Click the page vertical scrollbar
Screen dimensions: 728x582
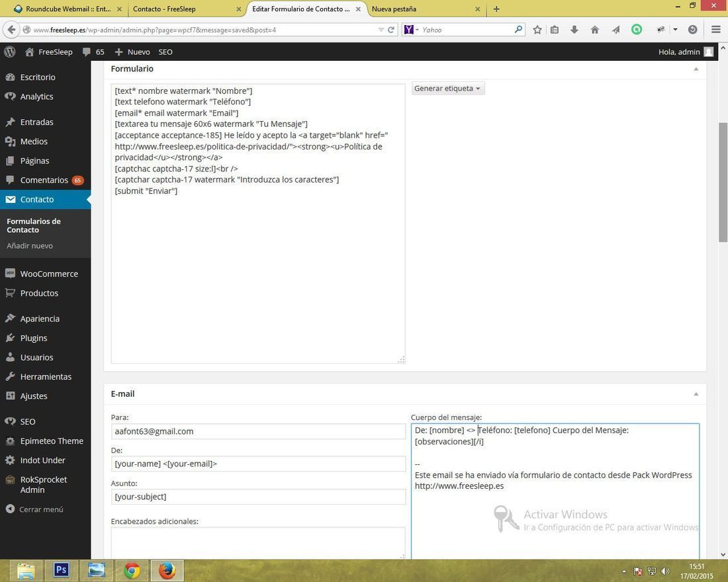[723, 182]
